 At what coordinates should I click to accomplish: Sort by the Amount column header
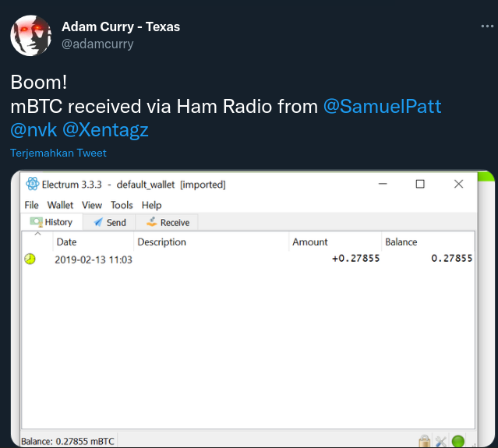[335, 242]
